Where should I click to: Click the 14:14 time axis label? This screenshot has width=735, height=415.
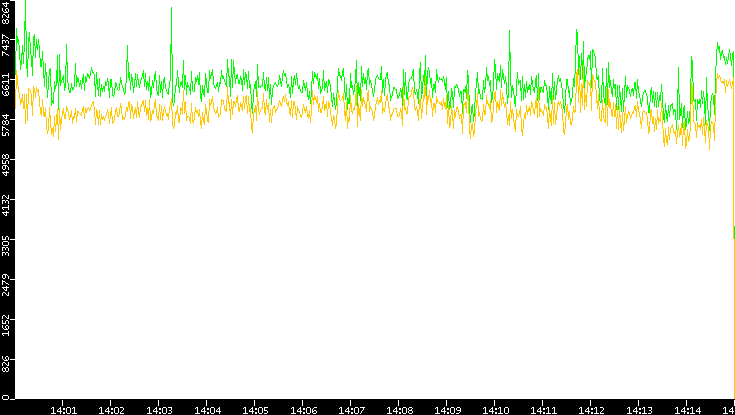tap(687, 410)
